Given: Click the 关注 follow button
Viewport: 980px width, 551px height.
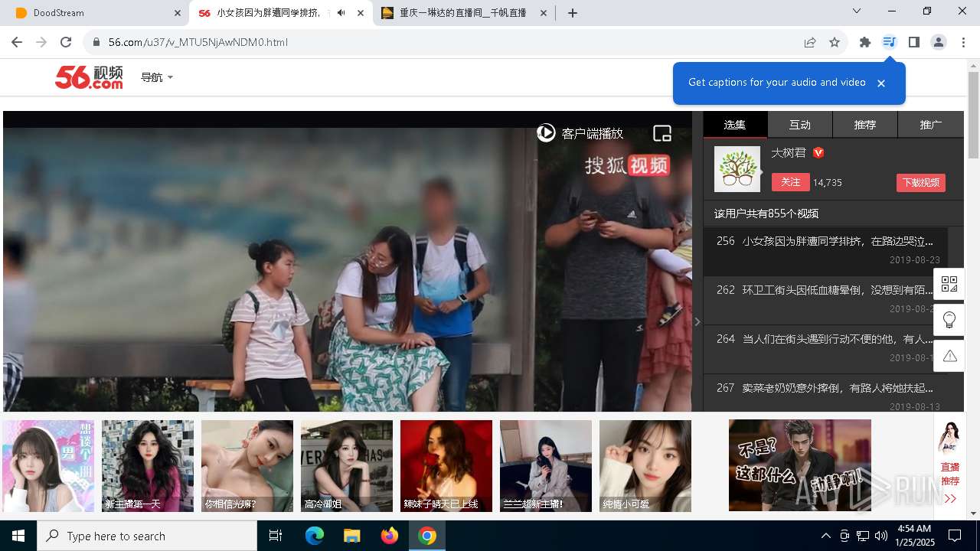Looking at the screenshot, I should coord(790,182).
